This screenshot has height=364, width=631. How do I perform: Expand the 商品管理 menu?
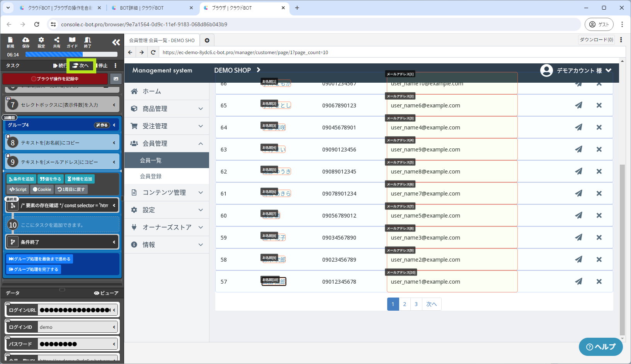[167, 109]
